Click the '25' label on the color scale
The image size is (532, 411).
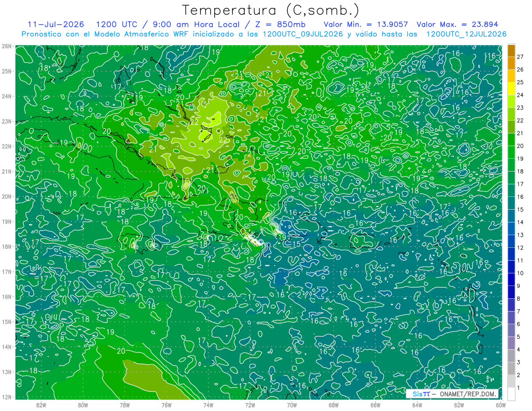pyautogui.click(x=520, y=82)
